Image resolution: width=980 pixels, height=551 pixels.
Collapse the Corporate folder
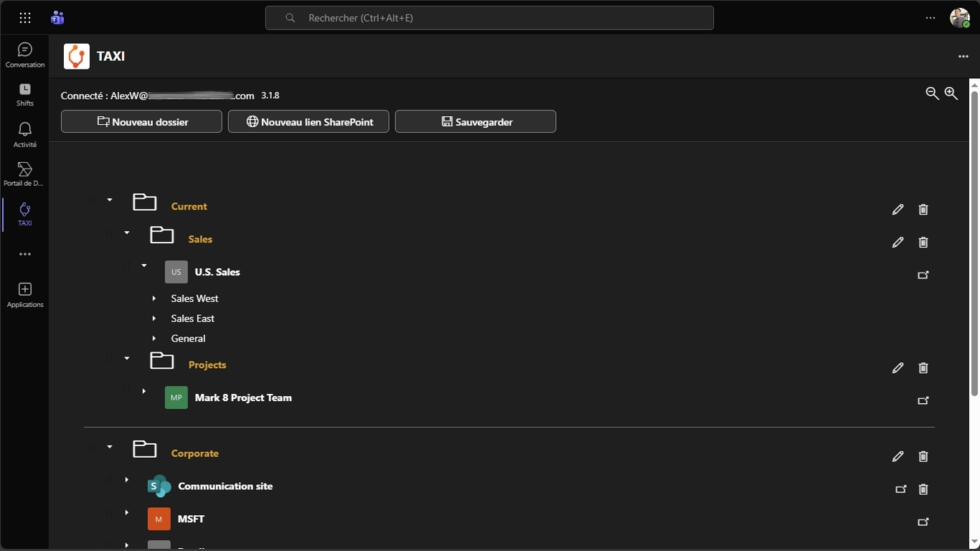[110, 447]
